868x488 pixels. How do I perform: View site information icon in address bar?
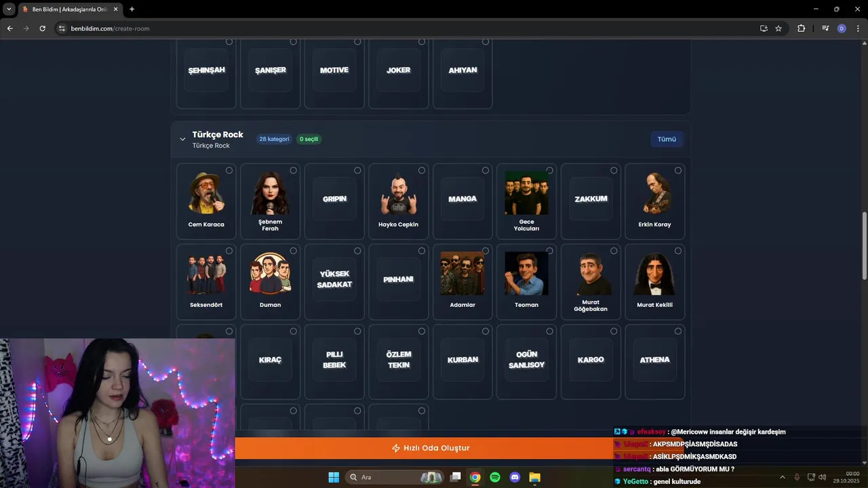(x=62, y=28)
